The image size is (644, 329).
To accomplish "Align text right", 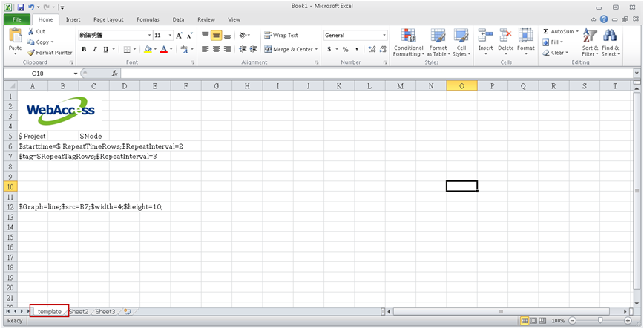I will (x=227, y=49).
